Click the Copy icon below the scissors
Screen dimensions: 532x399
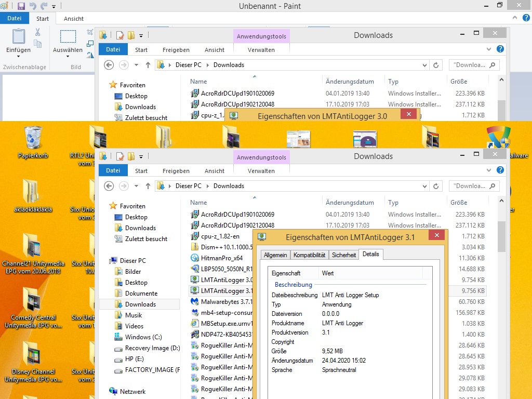pyautogui.click(x=37, y=44)
